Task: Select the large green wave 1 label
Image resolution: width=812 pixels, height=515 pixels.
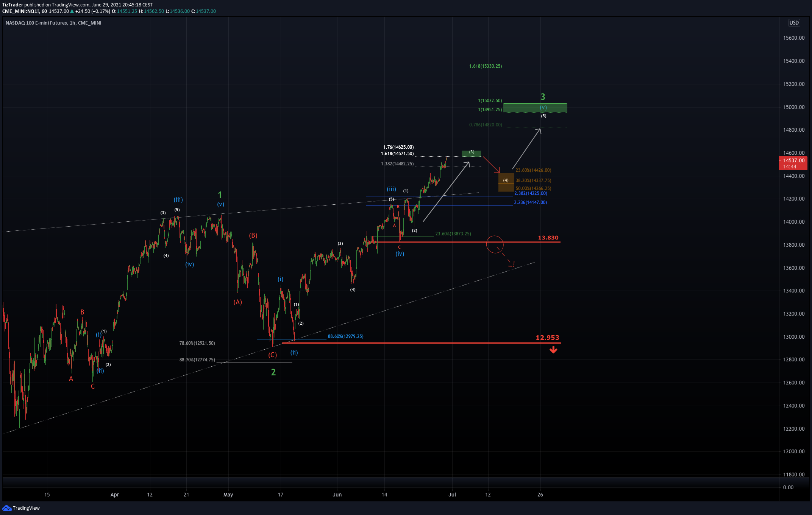Action: (x=220, y=195)
